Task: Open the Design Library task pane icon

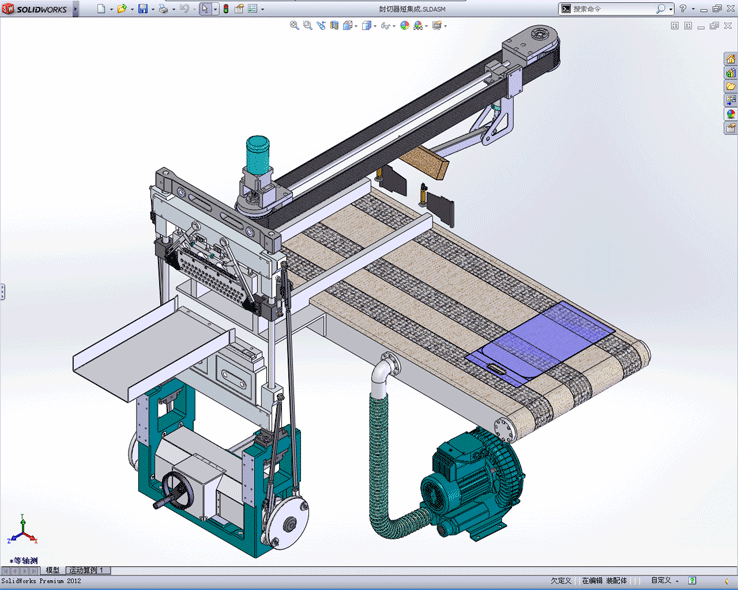Action: coord(730,72)
